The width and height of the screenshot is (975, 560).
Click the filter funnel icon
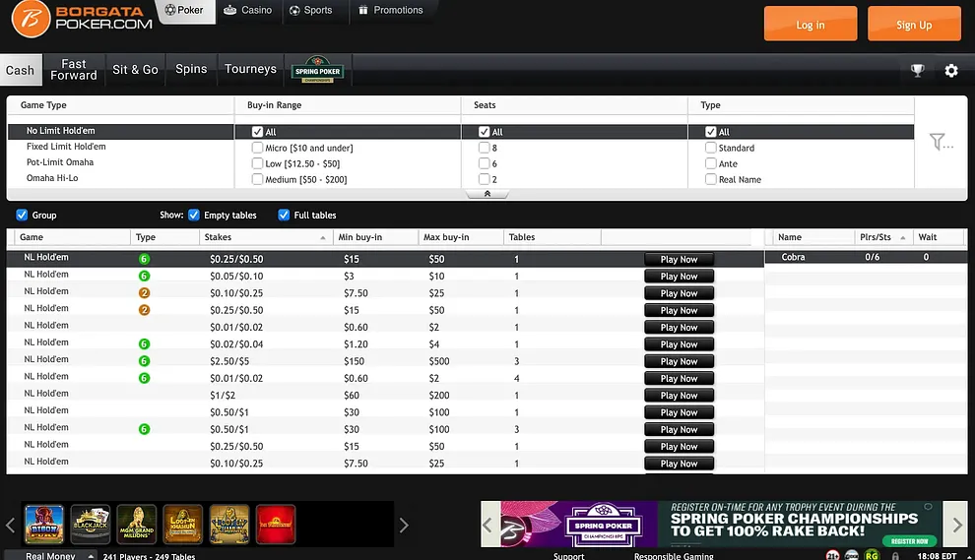[x=941, y=142]
